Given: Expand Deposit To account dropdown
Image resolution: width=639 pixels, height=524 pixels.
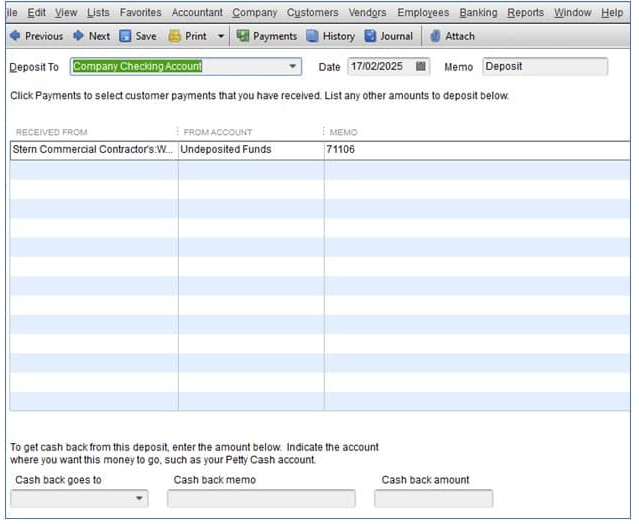Looking at the screenshot, I should (293, 66).
